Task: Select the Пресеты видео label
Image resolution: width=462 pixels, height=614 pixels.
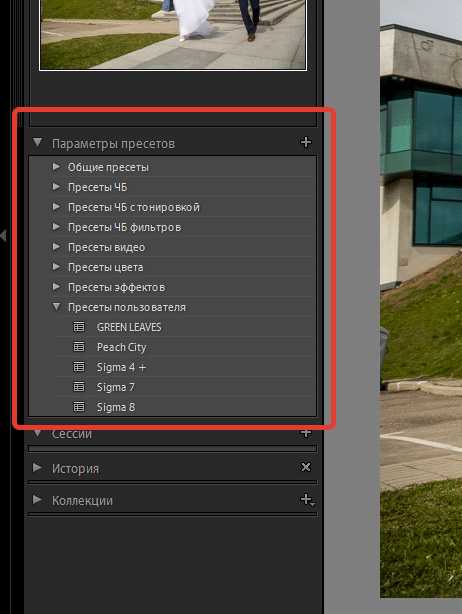Action: (106, 247)
